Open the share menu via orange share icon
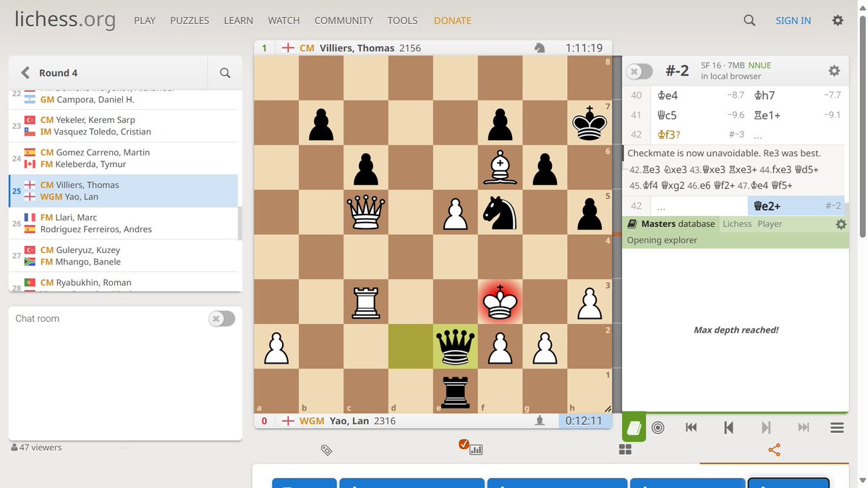This screenshot has height=488, width=868. pyautogui.click(x=774, y=449)
